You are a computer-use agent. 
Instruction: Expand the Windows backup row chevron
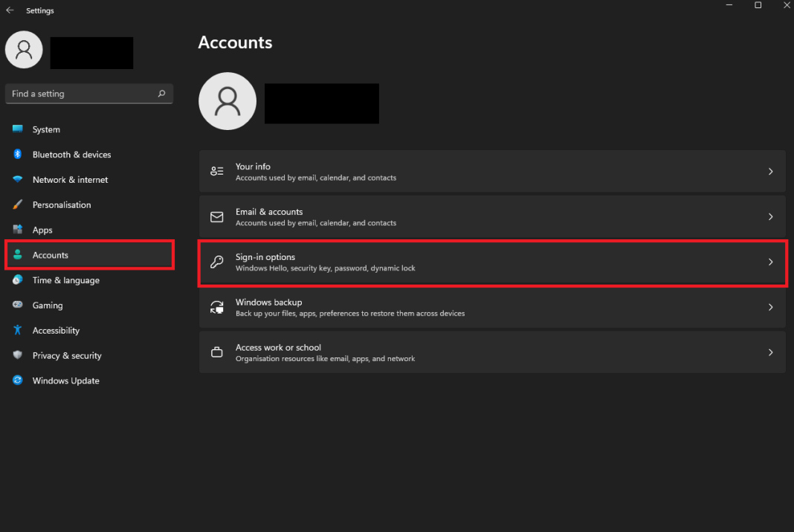pos(771,307)
